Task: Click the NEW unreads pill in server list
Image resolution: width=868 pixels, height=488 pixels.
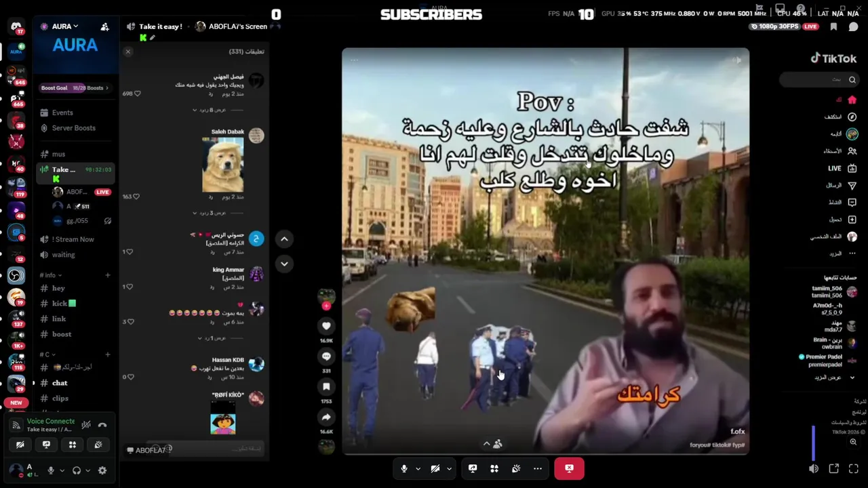Action: (16, 403)
